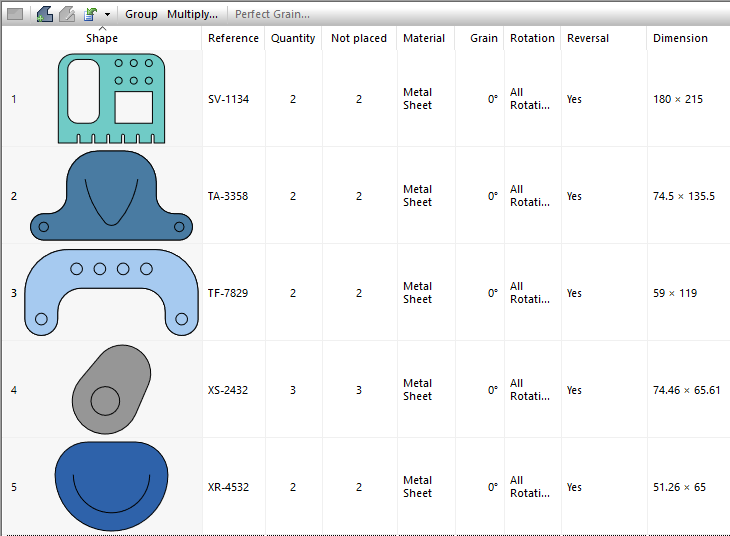Select the light blue TF-7829 shape thumbnail

click(x=111, y=292)
